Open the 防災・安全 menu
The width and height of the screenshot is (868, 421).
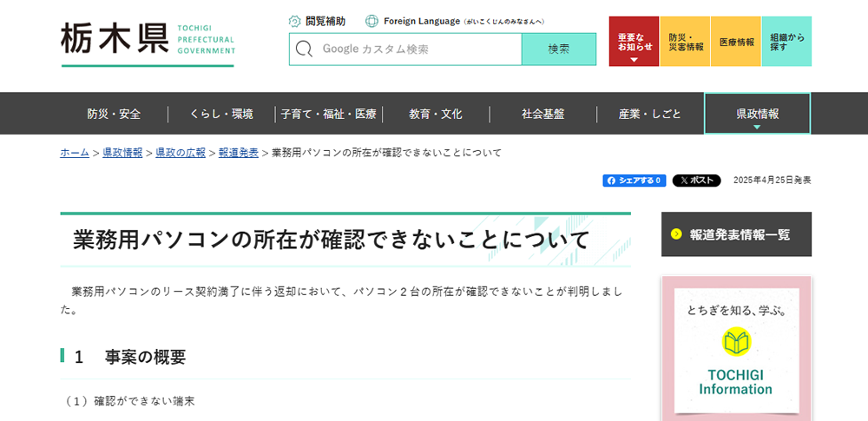114,114
